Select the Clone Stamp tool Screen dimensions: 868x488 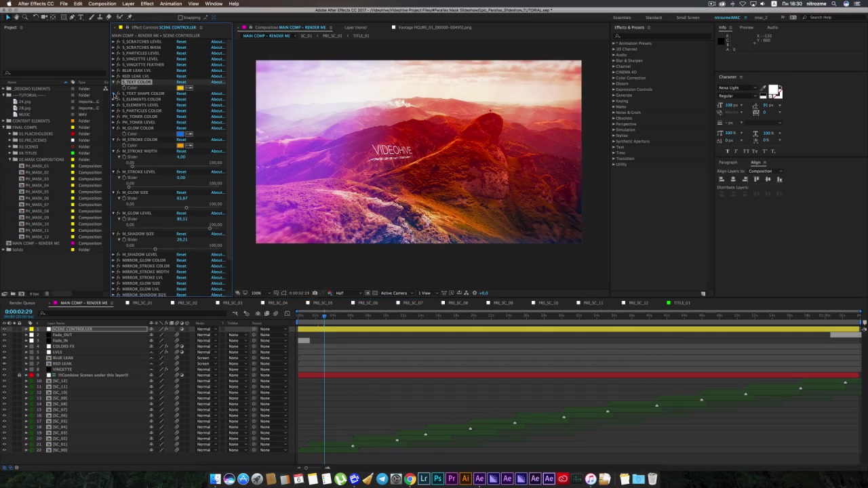tap(100, 17)
